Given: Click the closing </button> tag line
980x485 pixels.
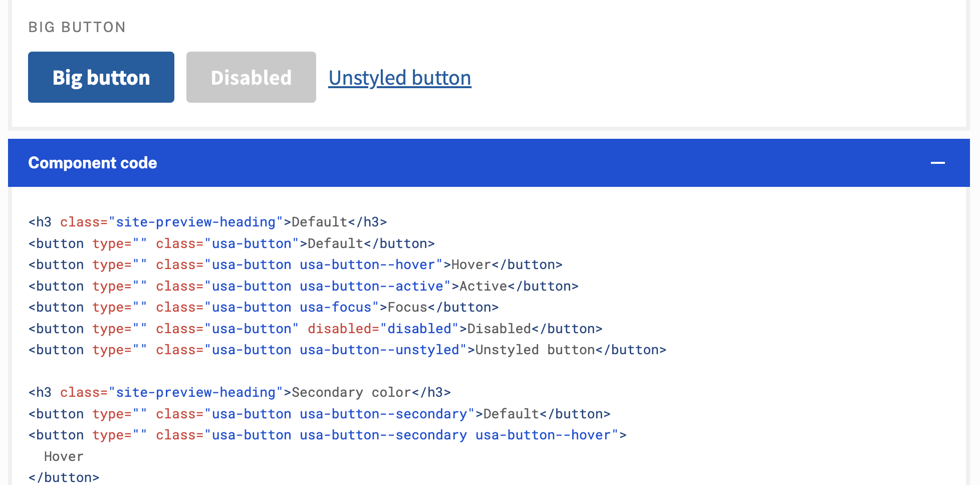Looking at the screenshot, I should click(64, 477).
